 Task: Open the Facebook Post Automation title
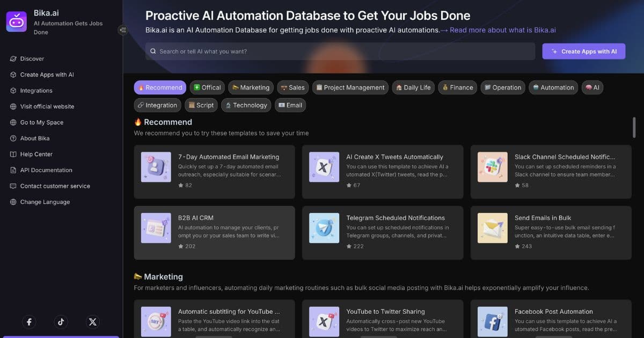pyautogui.click(x=554, y=312)
